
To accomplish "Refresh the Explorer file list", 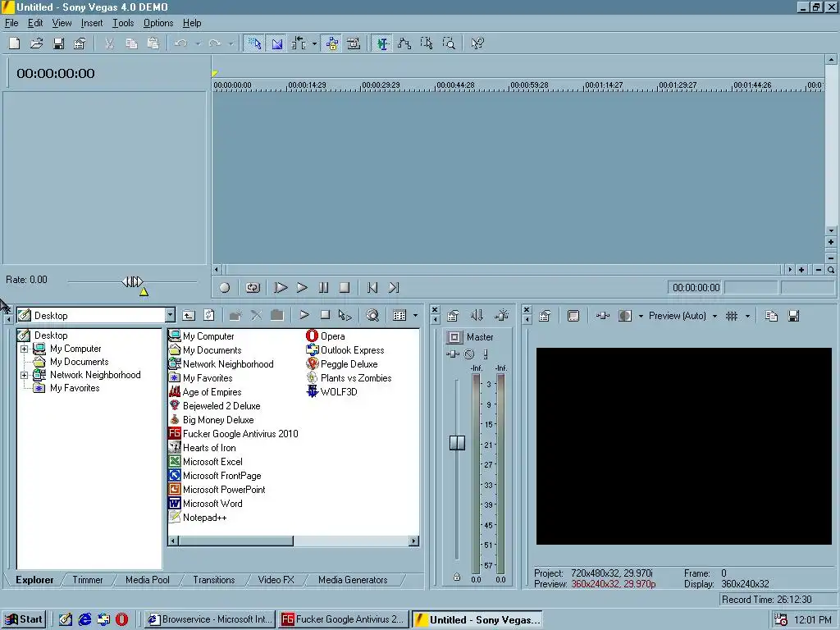I will 209,316.
